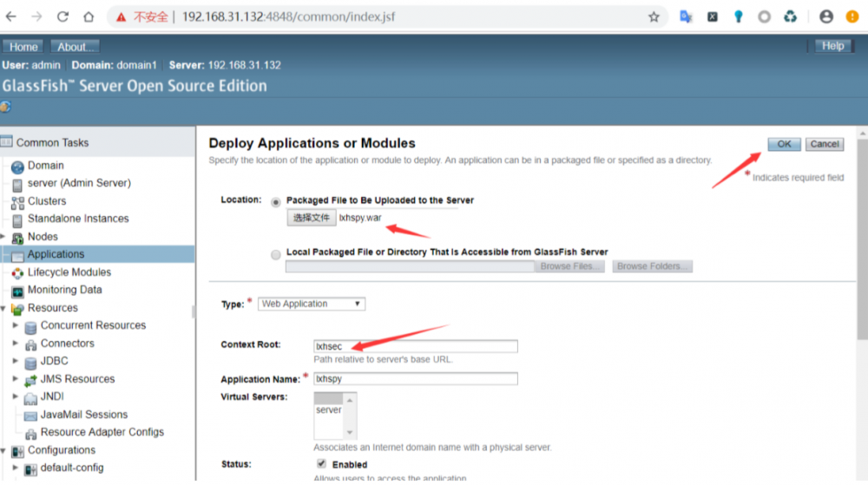Open Resource Adapter Configs tree item
868x485 pixels.
coord(102,432)
